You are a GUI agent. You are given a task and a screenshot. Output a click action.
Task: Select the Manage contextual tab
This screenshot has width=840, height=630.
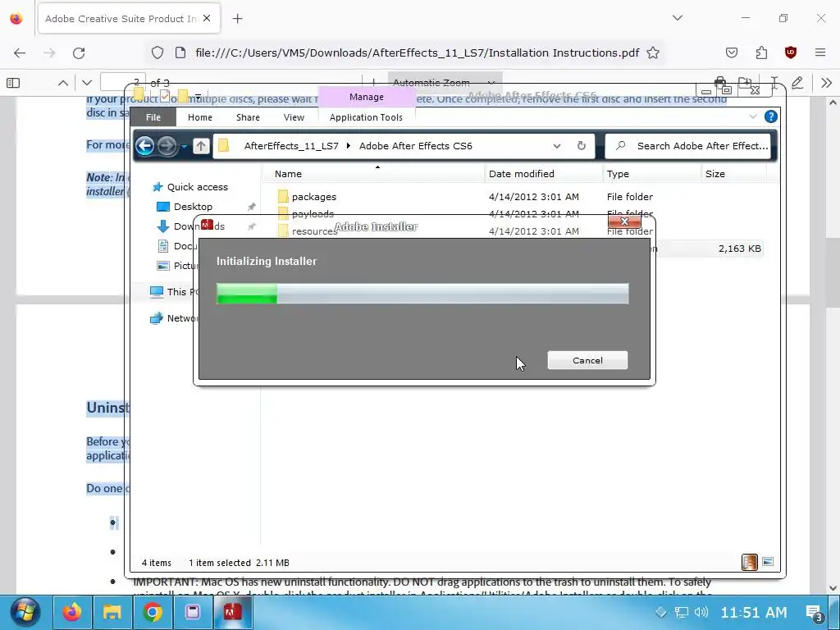click(367, 97)
